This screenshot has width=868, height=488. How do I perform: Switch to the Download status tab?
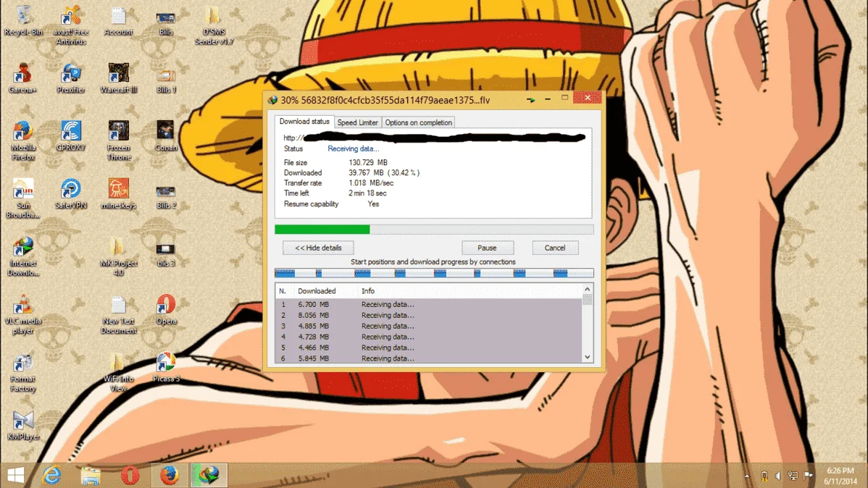[304, 122]
